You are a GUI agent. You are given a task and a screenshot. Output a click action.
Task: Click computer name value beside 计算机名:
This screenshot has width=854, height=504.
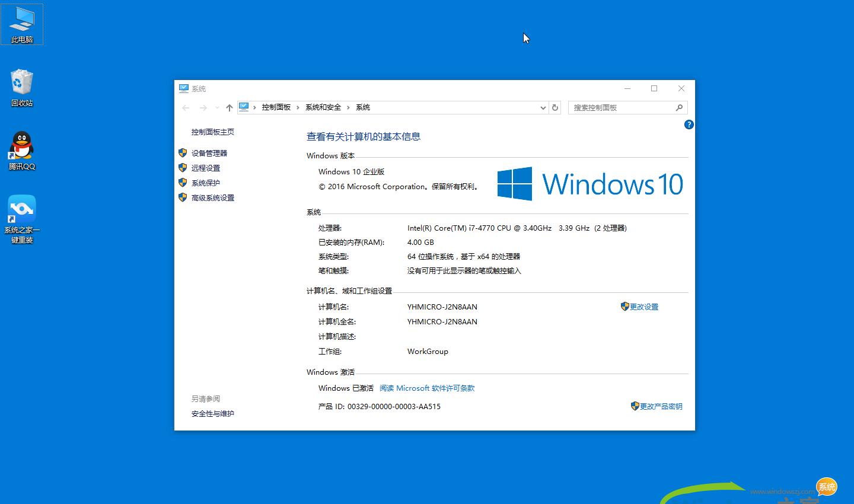pyautogui.click(x=442, y=307)
